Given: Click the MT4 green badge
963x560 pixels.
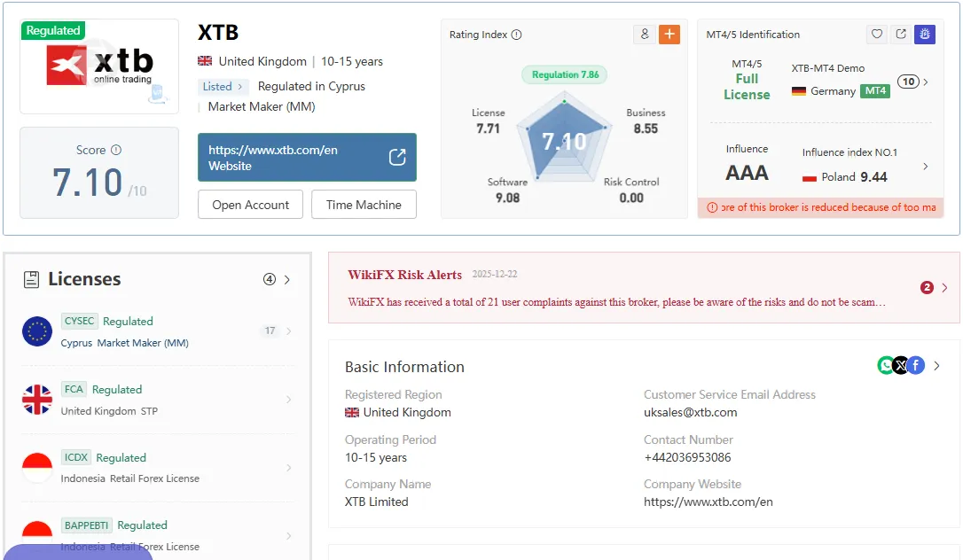Looking at the screenshot, I should click(x=875, y=90).
